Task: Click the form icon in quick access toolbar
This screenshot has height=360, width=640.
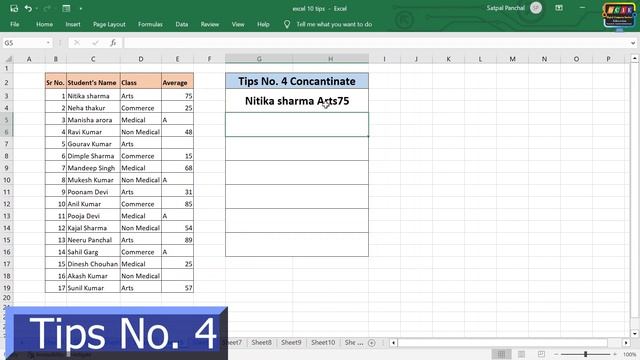Action: [66, 8]
